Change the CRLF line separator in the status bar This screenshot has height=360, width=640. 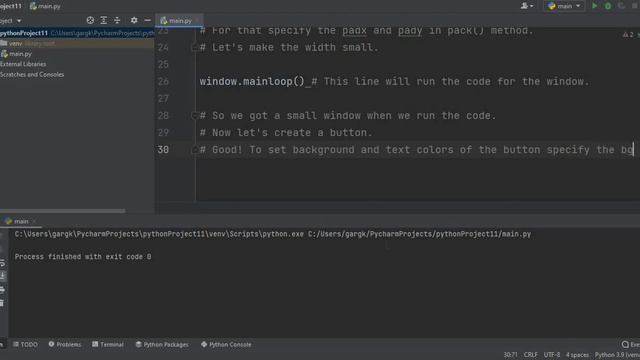pyautogui.click(x=531, y=355)
